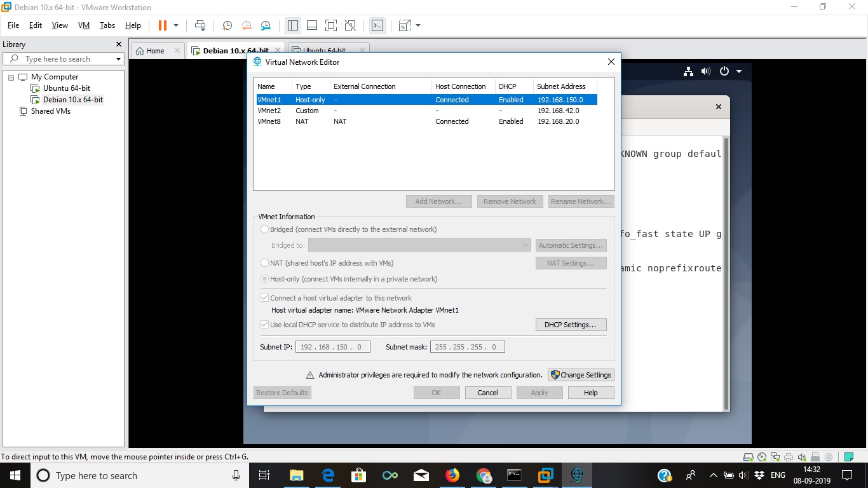Click the DHCP Settings button
The width and height of the screenshot is (868, 488).
pyautogui.click(x=570, y=324)
